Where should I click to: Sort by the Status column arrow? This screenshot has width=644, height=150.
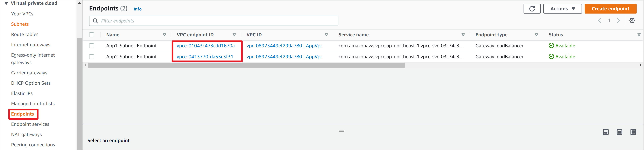(x=639, y=35)
